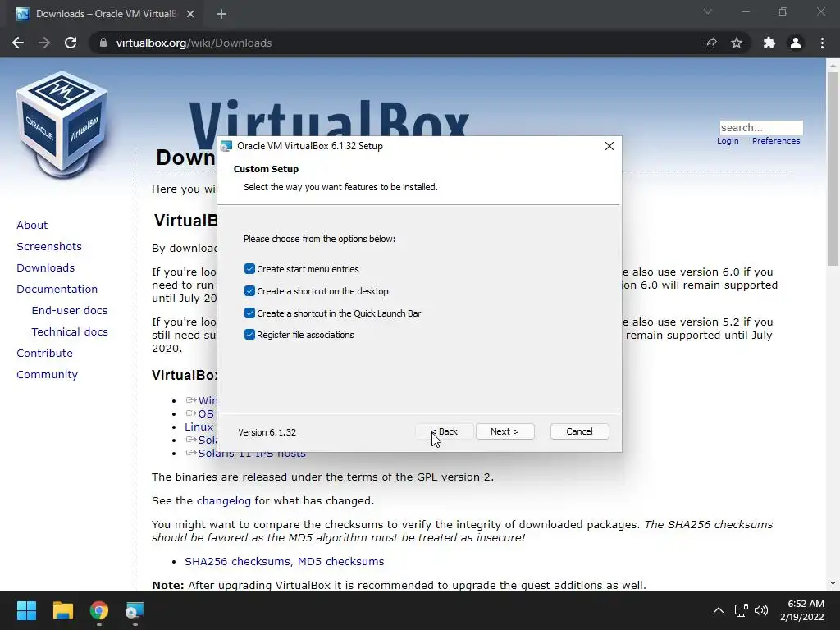
Task: Close the Downloads – Oracle VM VirtualBox tab
Action: point(190,15)
